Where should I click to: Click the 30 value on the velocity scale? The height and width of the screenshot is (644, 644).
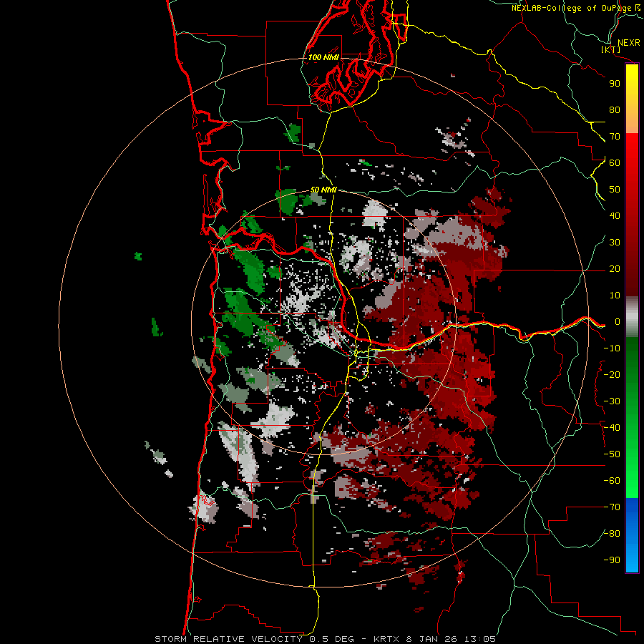click(x=615, y=243)
